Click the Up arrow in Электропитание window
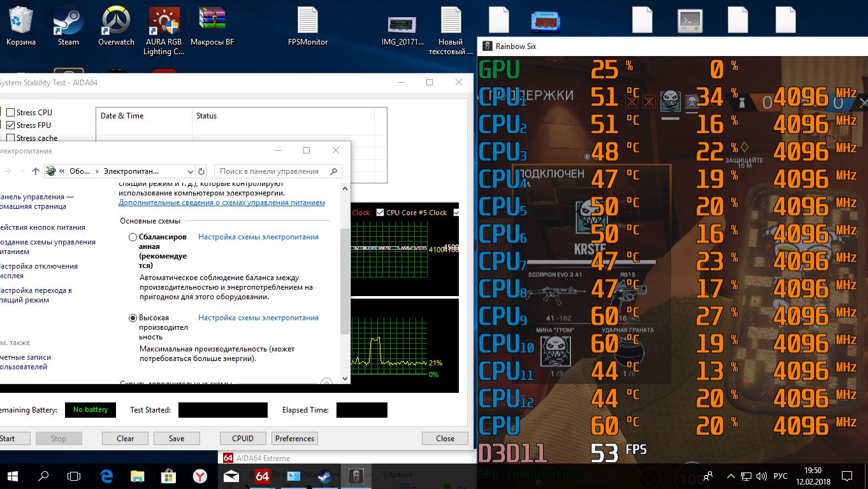The height and width of the screenshot is (489, 868). coord(36,171)
